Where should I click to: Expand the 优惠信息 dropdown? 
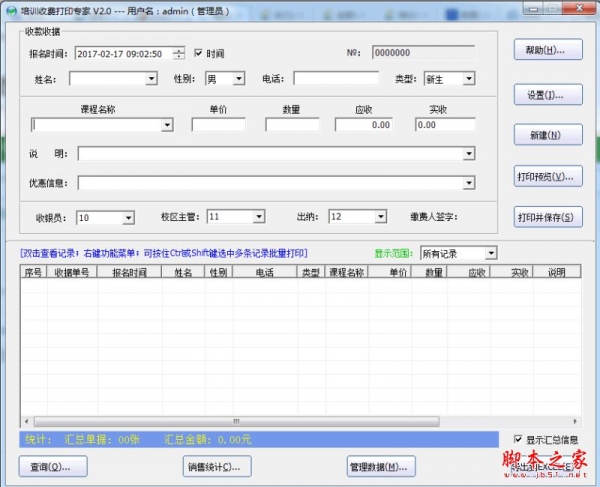pos(469,183)
